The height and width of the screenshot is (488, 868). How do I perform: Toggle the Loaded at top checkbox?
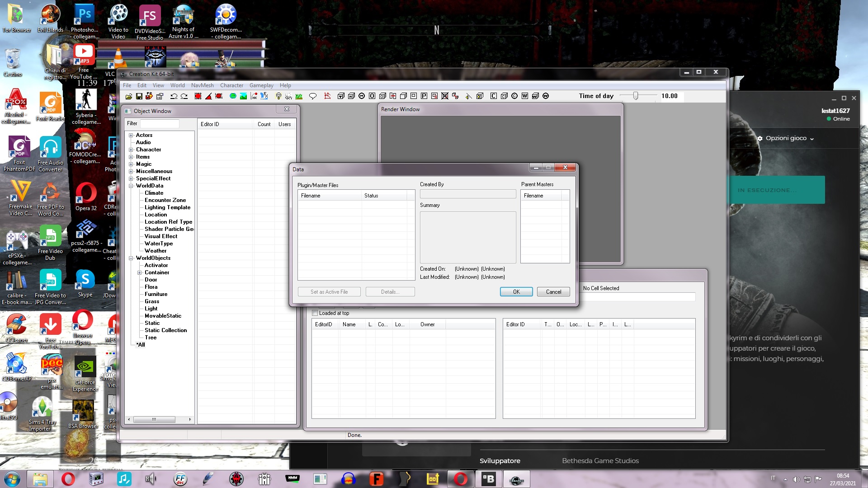(x=315, y=313)
